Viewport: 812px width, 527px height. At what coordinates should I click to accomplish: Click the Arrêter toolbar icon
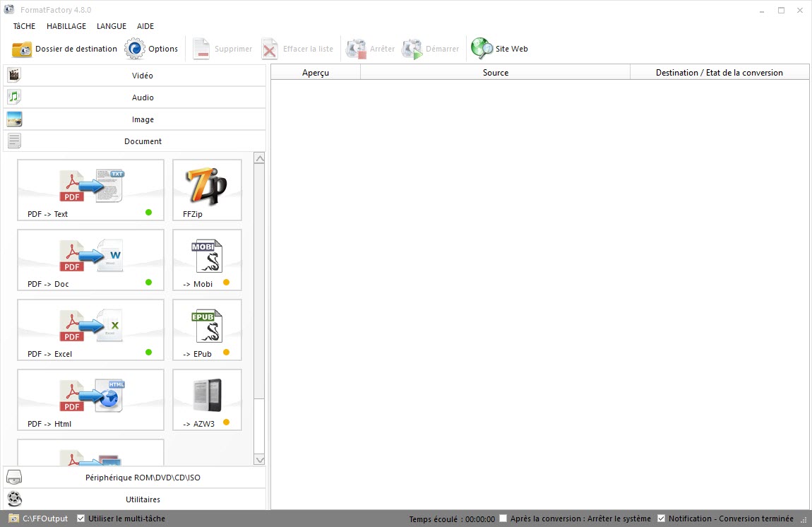(x=356, y=49)
